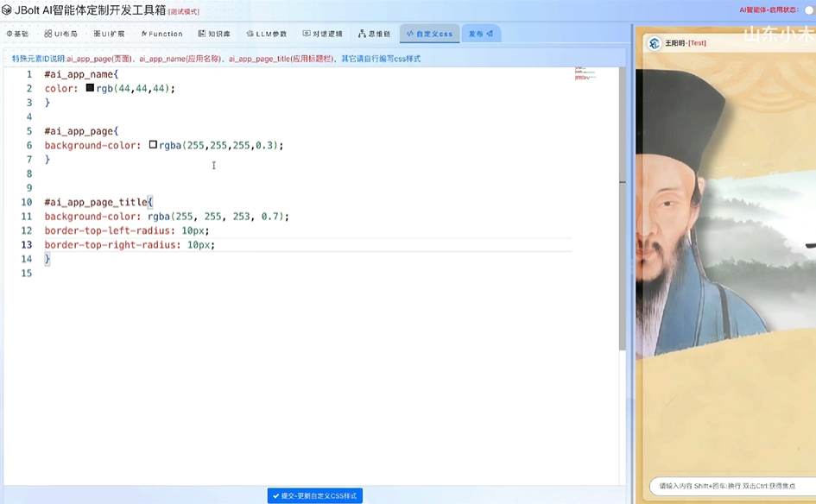Click the #ai_app_page_title{ selector line
The image size is (816, 504).
coord(99,202)
